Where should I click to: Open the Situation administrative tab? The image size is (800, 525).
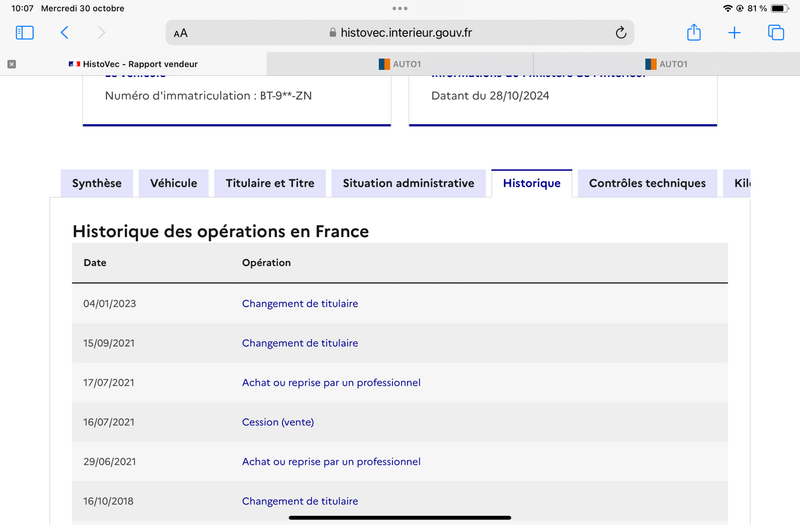408,183
